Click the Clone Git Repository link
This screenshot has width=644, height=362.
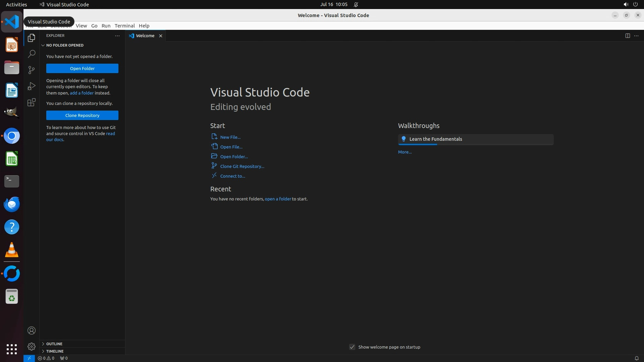(x=242, y=166)
